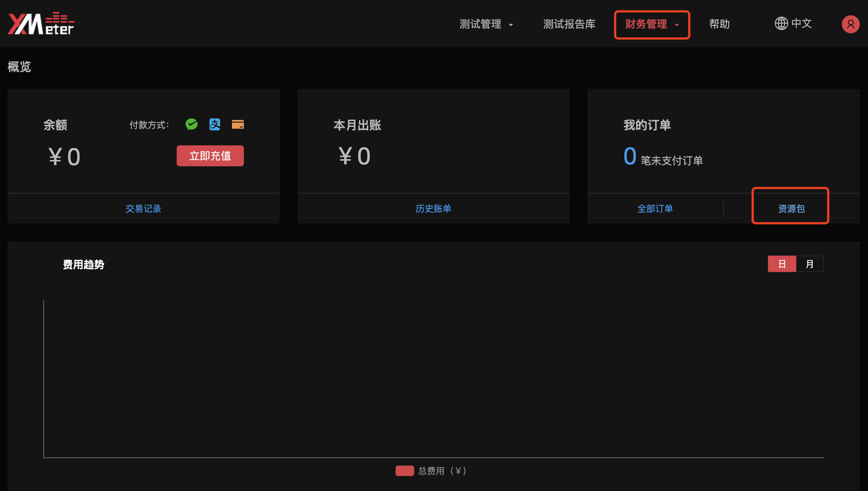Expand the 测试管理 dropdown arrow
Viewport: 868px width, 491px height.
511,25
